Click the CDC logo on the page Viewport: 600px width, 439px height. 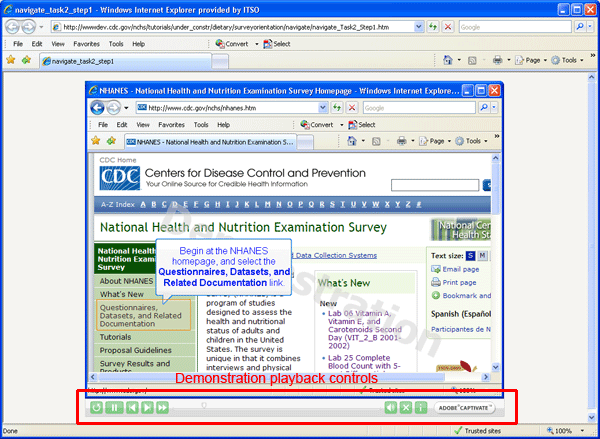(120, 178)
